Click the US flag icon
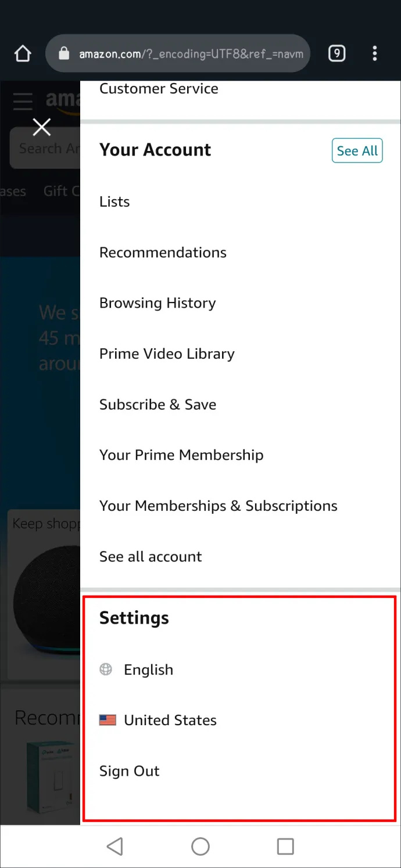401x868 pixels. click(x=108, y=721)
